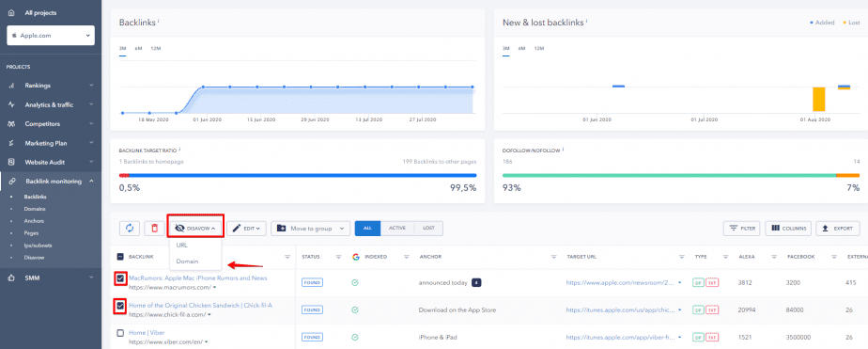
Task: Toggle select-all checkbox in BACKLINK header
Action: point(120,257)
